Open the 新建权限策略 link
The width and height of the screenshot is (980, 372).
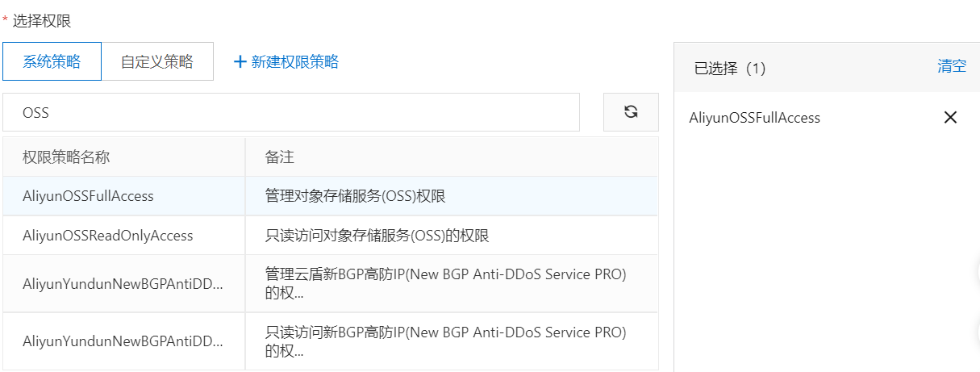(x=294, y=62)
